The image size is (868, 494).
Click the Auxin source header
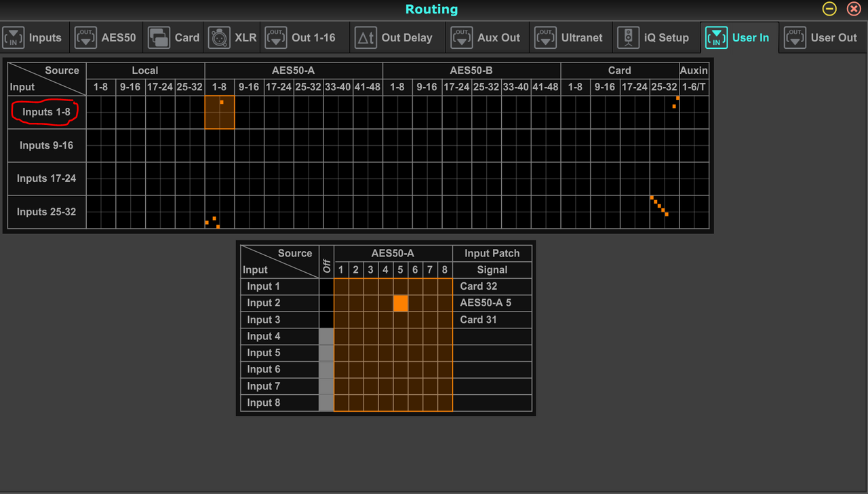coord(694,71)
